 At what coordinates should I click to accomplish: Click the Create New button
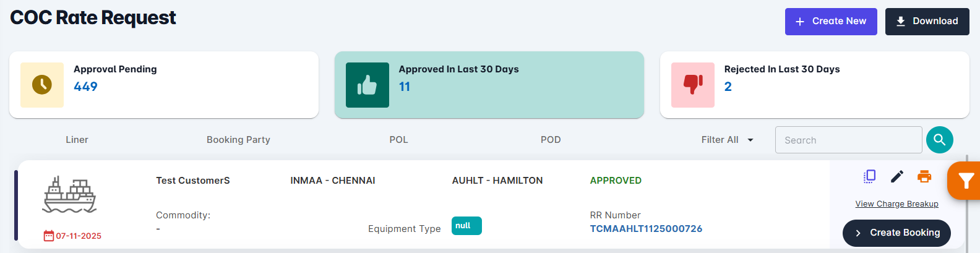[x=831, y=22]
